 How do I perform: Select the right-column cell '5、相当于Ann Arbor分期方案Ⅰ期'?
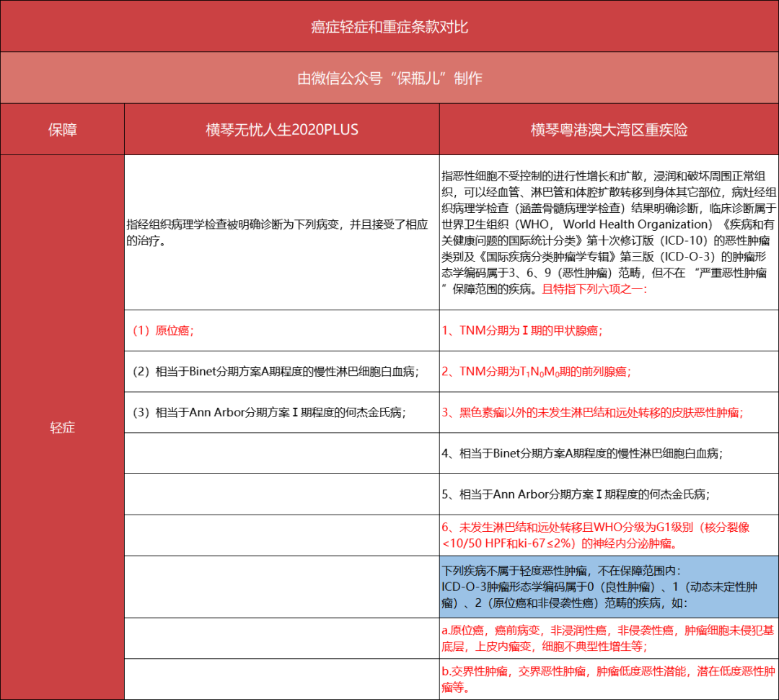[x=609, y=494]
